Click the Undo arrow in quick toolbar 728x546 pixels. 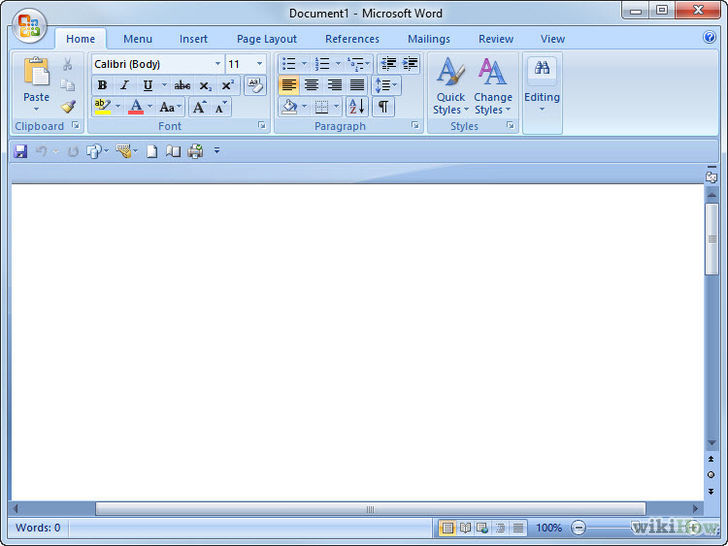pyautogui.click(x=41, y=151)
